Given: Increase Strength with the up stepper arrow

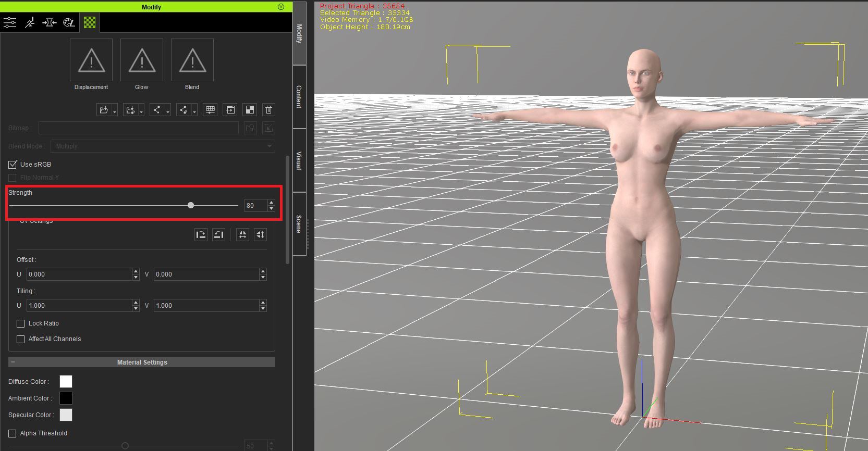Looking at the screenshot, I should coord(271,203).
